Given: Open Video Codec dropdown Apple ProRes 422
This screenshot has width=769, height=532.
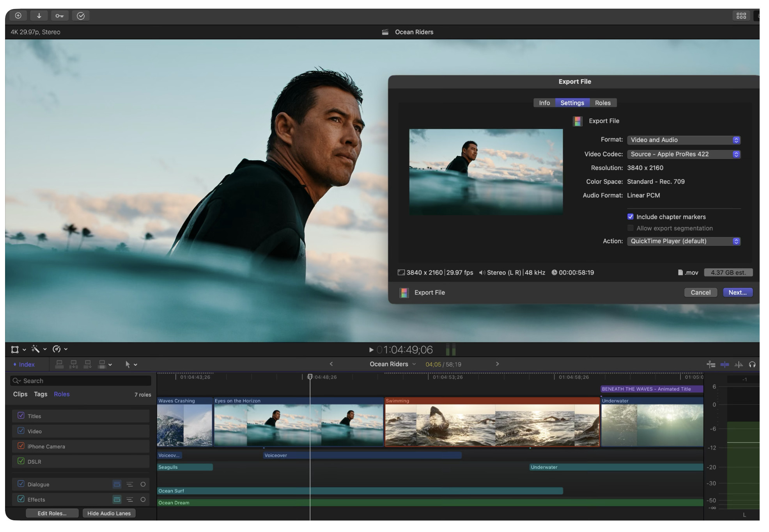Looking at the screenshot, I should 684,154.
